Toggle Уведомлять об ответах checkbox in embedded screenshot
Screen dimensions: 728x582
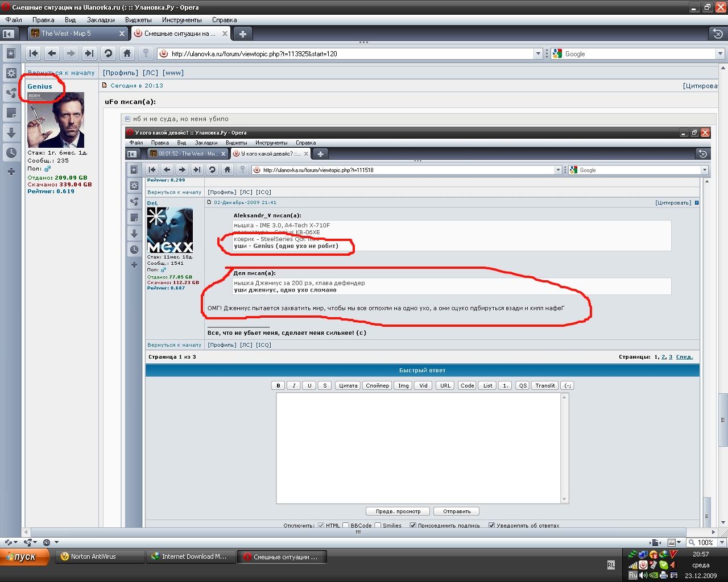coord(491,525)
